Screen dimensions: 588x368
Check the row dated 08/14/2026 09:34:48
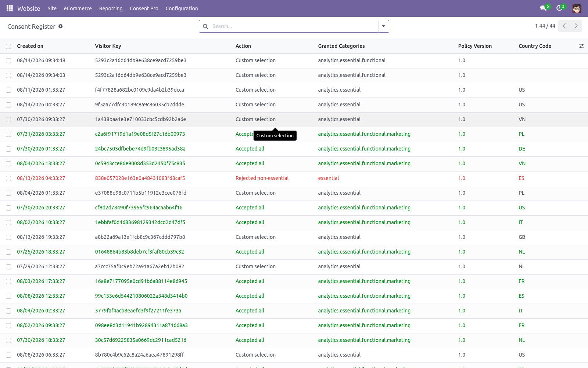point(8,61)
